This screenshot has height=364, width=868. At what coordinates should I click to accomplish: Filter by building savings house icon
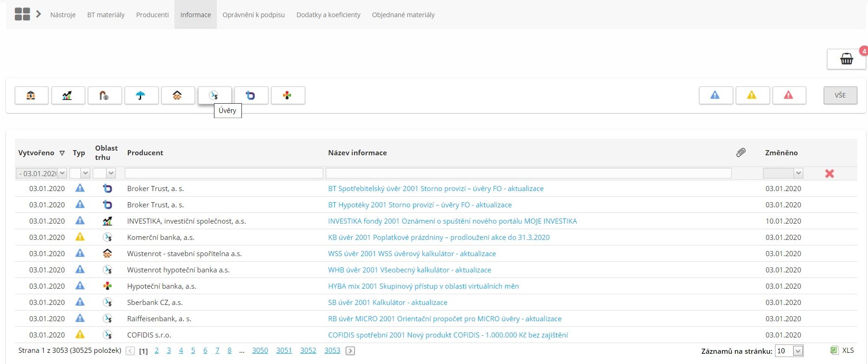click(178, 95)
